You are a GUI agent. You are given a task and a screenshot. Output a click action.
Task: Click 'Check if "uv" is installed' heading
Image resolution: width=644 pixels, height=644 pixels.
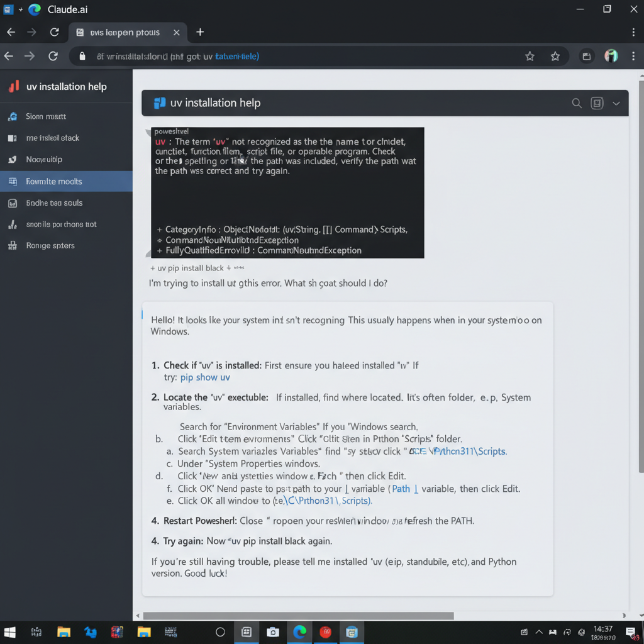point(212,365)
